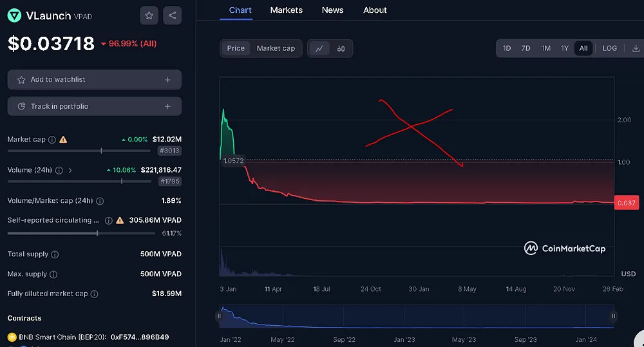Screen dimensions: 644x347
Task: Star VLaunch as a favorite
Action: [149, 15]
